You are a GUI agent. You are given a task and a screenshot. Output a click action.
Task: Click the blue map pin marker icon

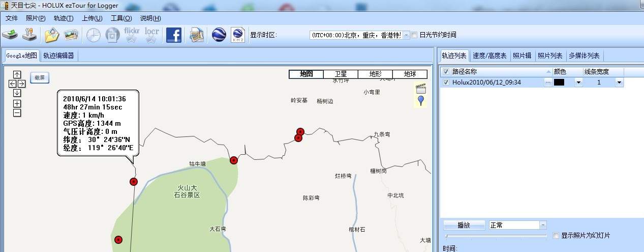click(420, 100)
